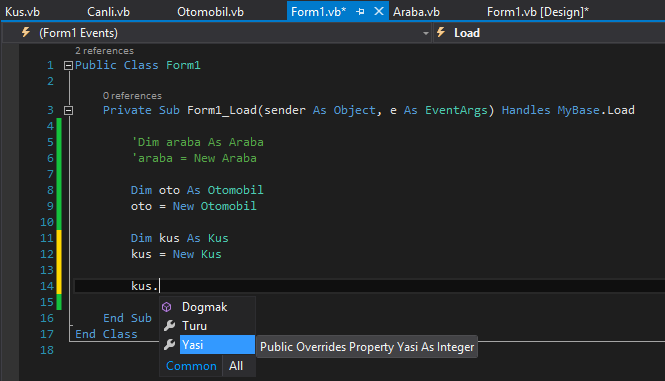The width and height of the screenshot is (665, 381).
Task: Click the wrench icon next to Yasi
Action: click(169, 345)
